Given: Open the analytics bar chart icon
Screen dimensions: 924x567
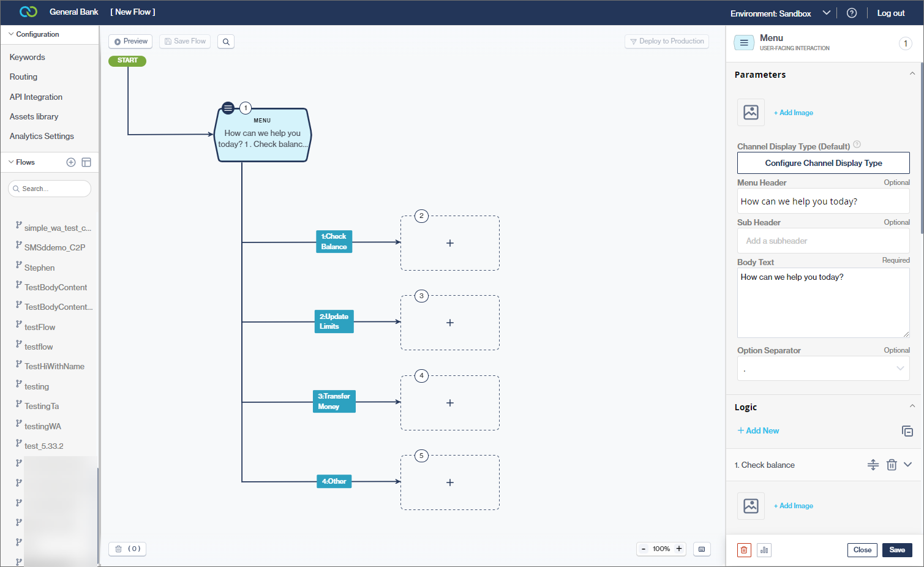Looking at the screenshot, I should tap(764, 550).
